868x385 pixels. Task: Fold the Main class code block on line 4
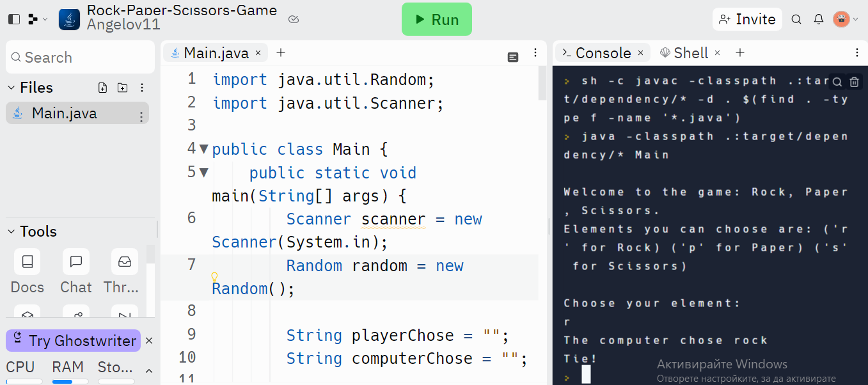(x=203, y=148)
